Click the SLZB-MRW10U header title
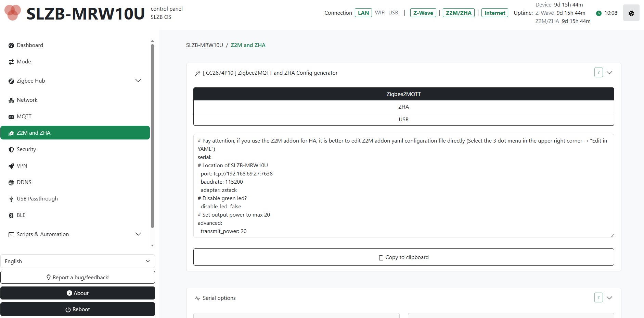Viewport: 644px width, 318px height. (x=86, y=14)
